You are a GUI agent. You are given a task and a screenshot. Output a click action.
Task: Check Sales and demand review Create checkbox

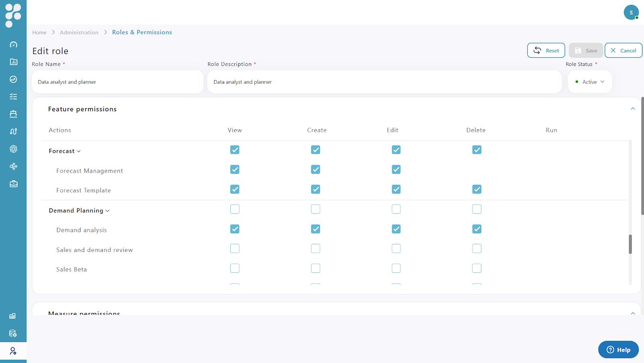[x=316, y=249]
